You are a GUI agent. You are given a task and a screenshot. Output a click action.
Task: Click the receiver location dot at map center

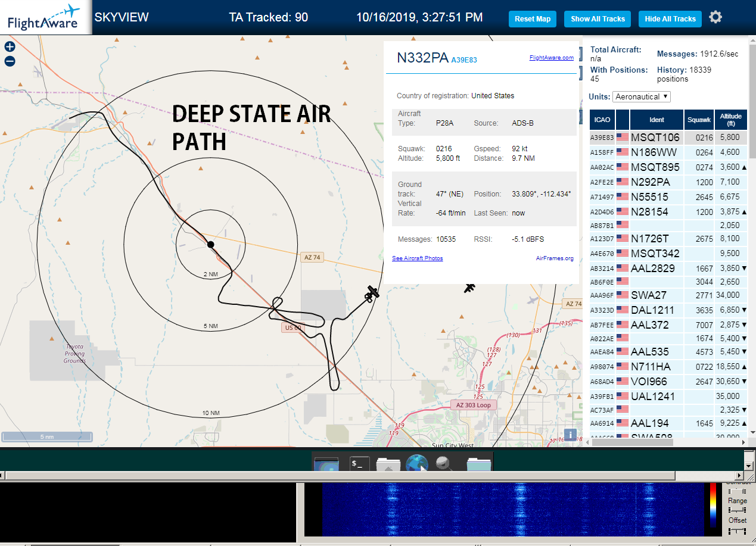tap(210, 244)
